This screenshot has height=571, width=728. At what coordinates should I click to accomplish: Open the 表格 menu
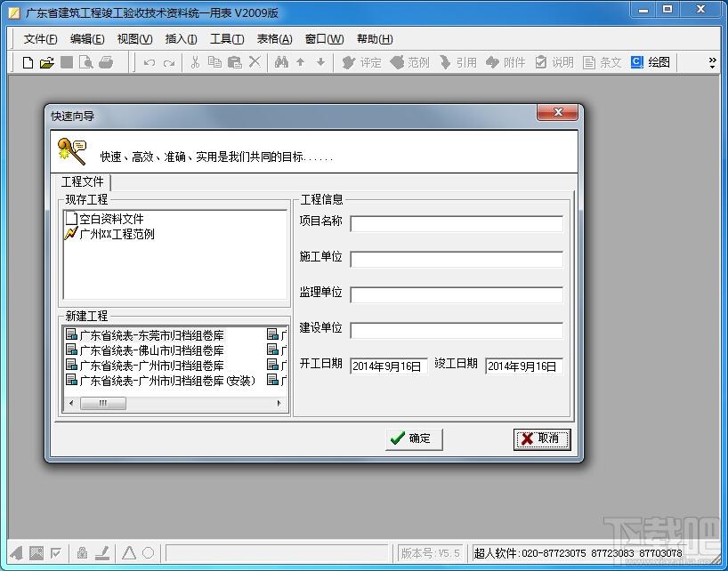[x=274, y=39]
